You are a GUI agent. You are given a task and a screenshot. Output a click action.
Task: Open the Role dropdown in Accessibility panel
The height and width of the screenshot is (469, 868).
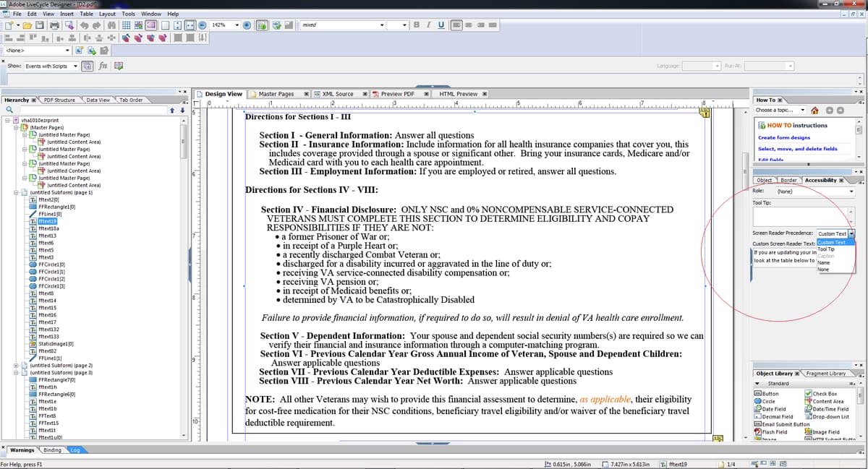[x=851, y=191]
